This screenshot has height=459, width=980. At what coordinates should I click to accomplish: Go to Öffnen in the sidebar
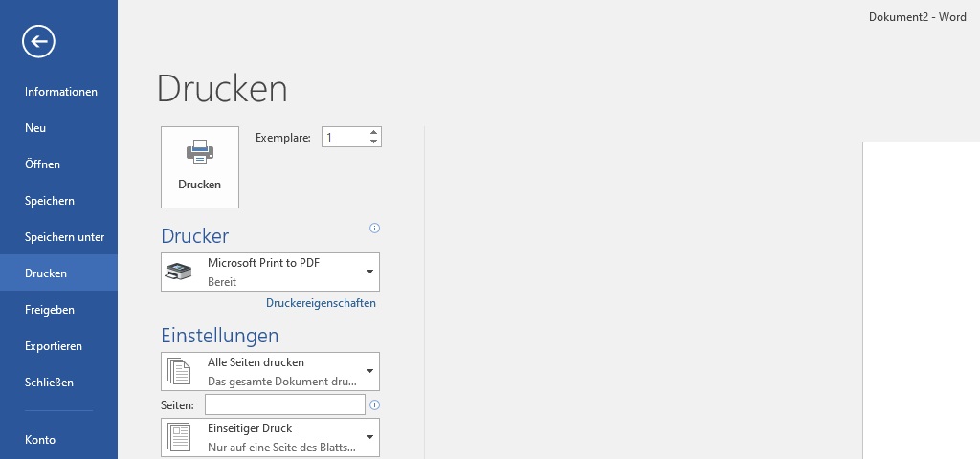[x=42, y=164]
